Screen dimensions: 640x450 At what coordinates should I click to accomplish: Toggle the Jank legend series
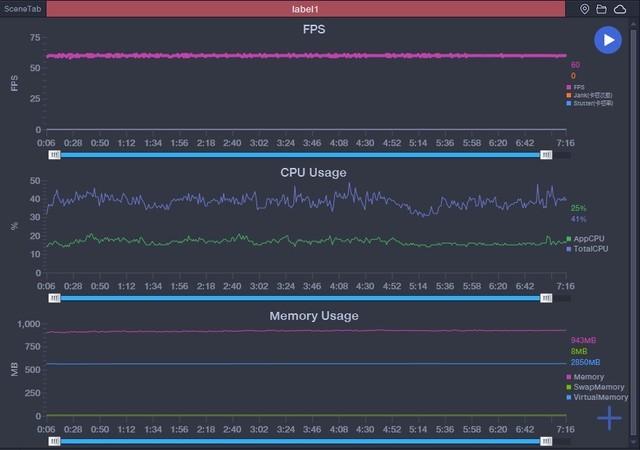coord(589,95)
